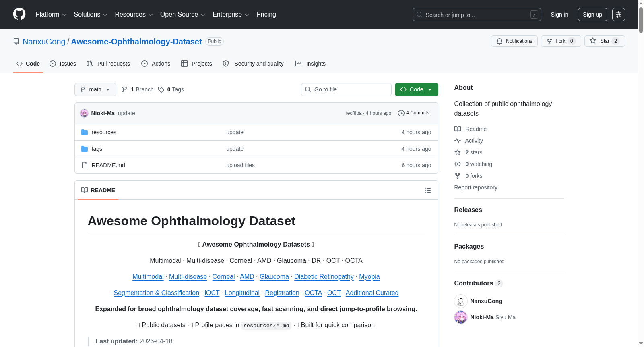Open the Security and quality tab
Image resolution: width=644 pixels, height=347 pixels.
pos(253,64)
